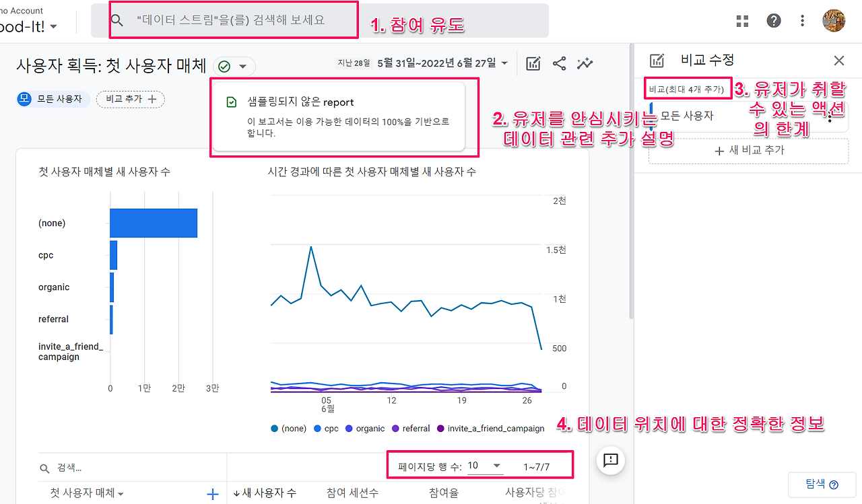
Task: Open the Google apps grid
Action: pyautogui.click(x=743, y=21)
